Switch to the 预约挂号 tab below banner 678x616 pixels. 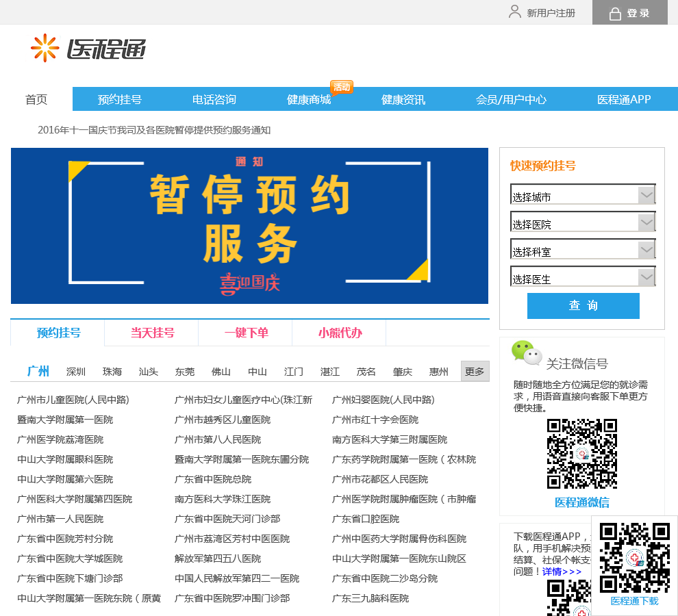[x=58, y=333]
